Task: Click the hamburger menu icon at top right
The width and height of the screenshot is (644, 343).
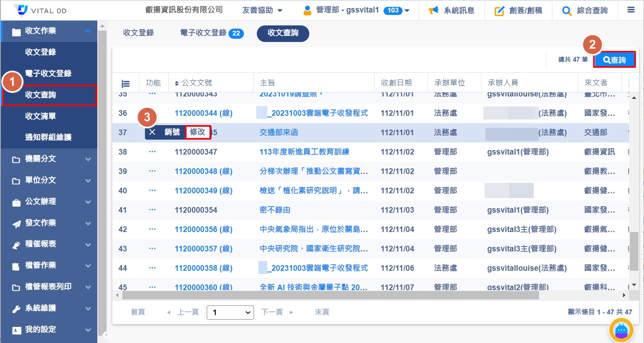Action: pos(631,10)
